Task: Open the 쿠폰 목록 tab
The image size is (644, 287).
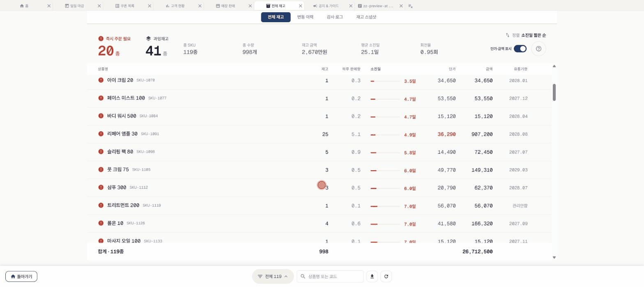Action: click(125, 6)
